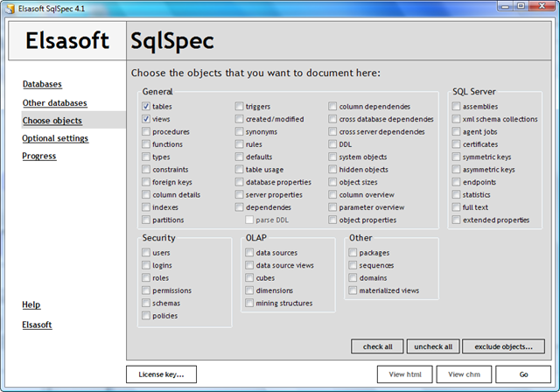Viewport: 560px width, 392px height.
Task: Enable the column overview checkbox
Action: click(332, 194)
